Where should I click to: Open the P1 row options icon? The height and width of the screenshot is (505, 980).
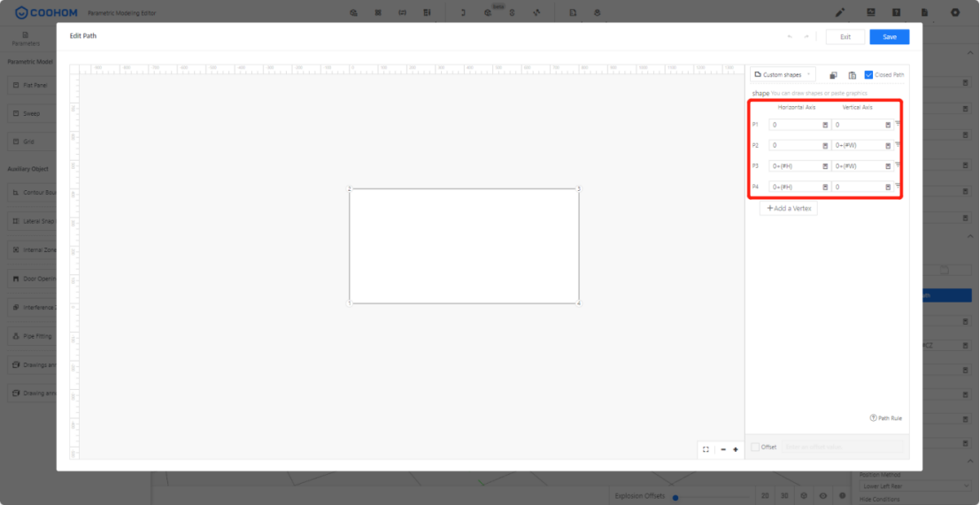[899, 124]
